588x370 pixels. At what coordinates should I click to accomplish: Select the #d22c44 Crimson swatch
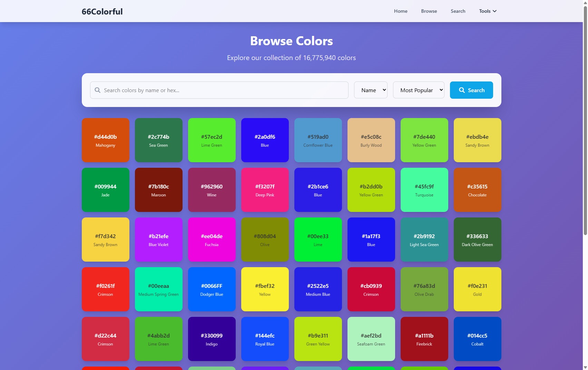pos(106,339)
